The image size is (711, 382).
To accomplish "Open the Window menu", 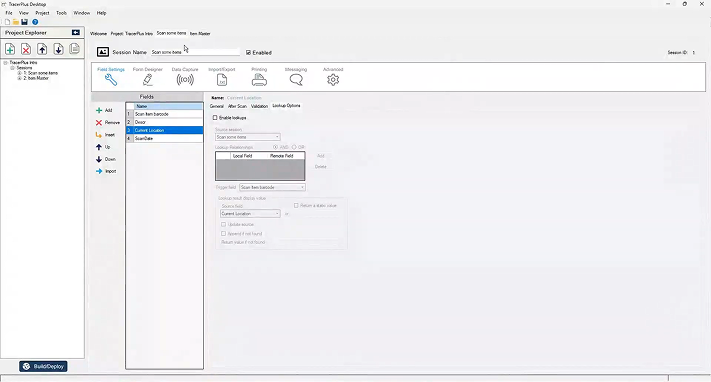I will (82, 13).
